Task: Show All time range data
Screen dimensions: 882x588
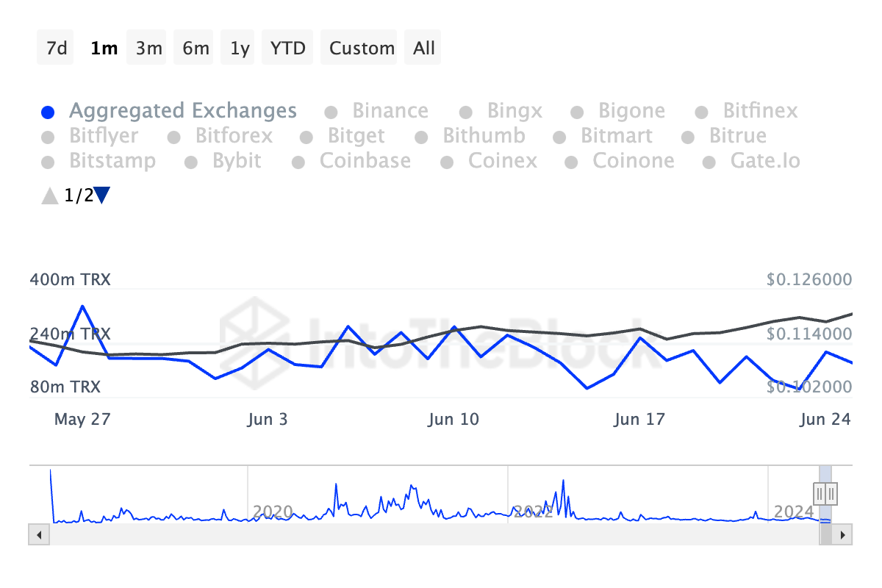Action: pyautogui.click(x=424, y=49)
